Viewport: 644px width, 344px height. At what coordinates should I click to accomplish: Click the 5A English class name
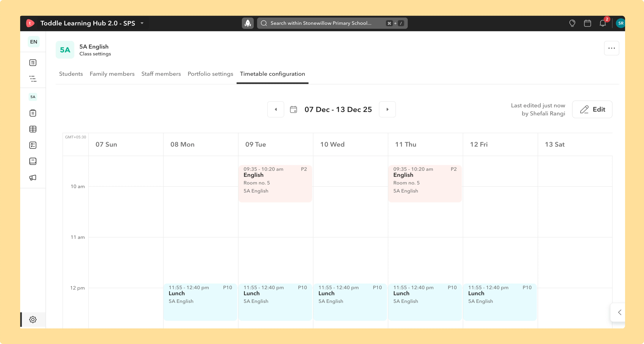coord(94,47)
